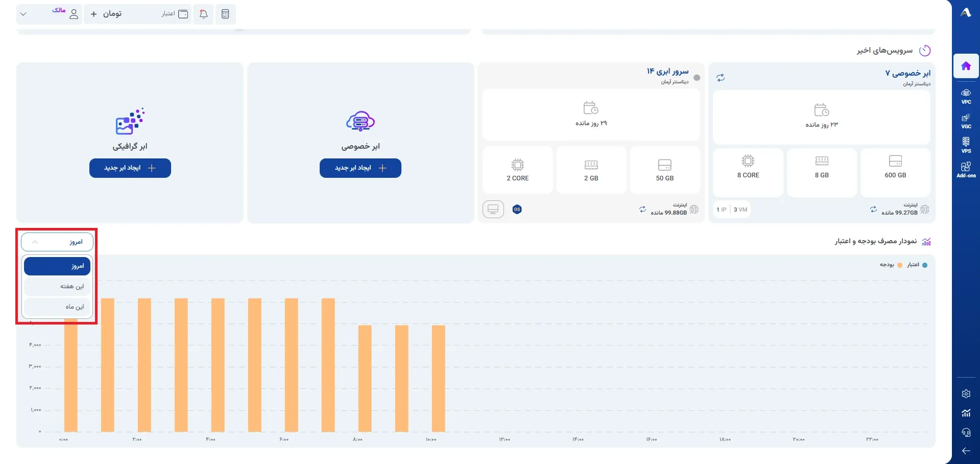The width and height of the screenshot is (980, 464).
Task: Open the VPC section in sidebar
Action: coord(966,96)
